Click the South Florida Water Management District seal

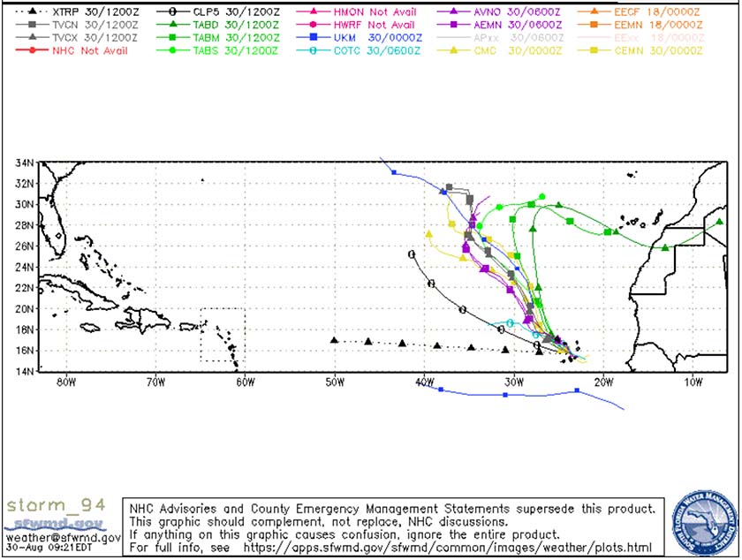point(703,523)
